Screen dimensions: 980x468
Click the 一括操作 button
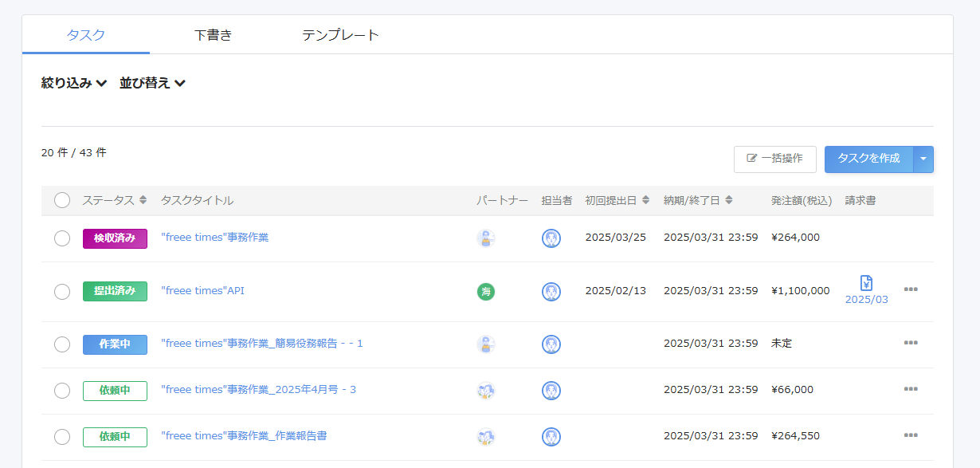775,159
